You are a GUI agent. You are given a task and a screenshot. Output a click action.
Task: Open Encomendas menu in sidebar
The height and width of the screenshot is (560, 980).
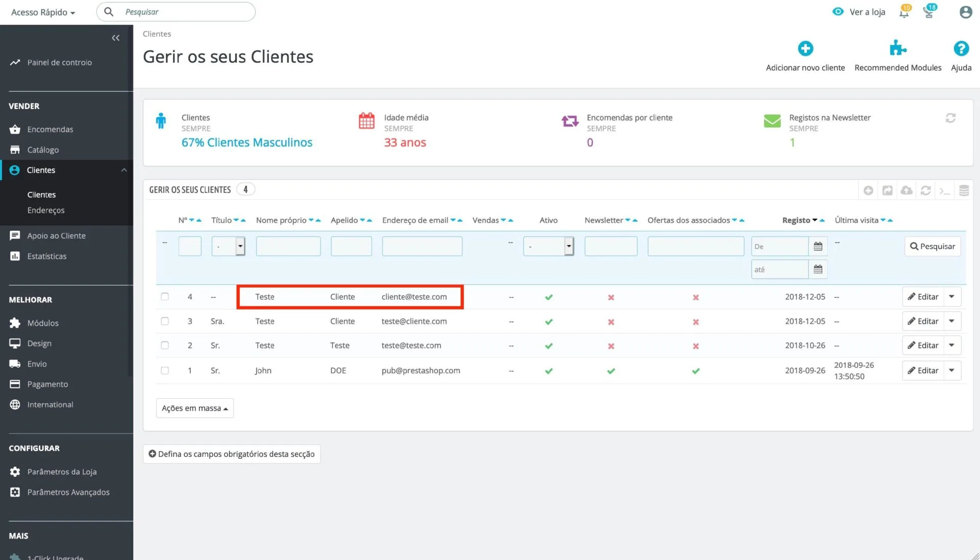tap(50, 130)
